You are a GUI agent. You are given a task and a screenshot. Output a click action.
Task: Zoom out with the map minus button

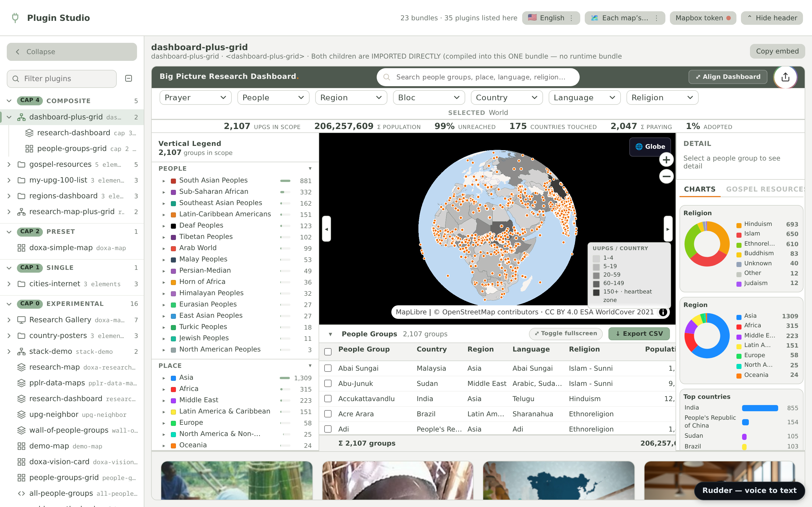(667, 176)
